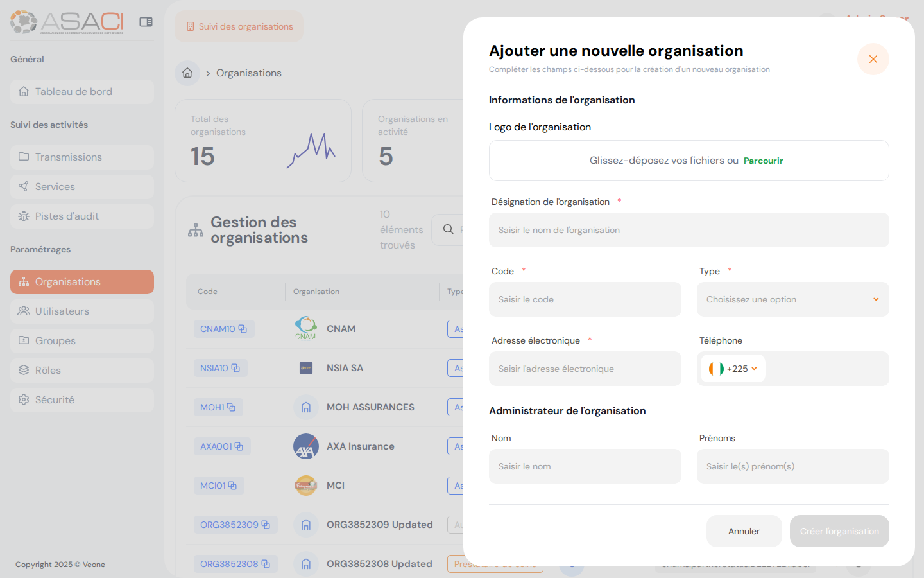Click the Services headset icon in sidebar

[22, 186]
